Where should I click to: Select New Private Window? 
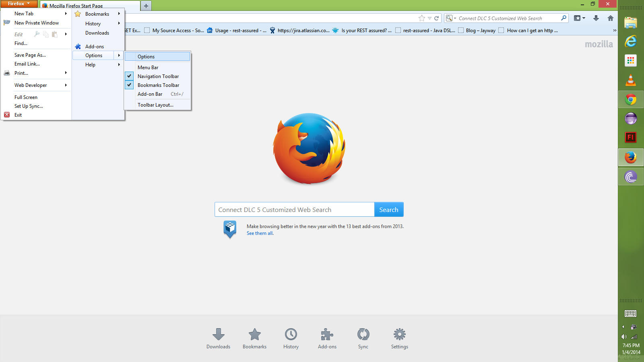(36, 23)
